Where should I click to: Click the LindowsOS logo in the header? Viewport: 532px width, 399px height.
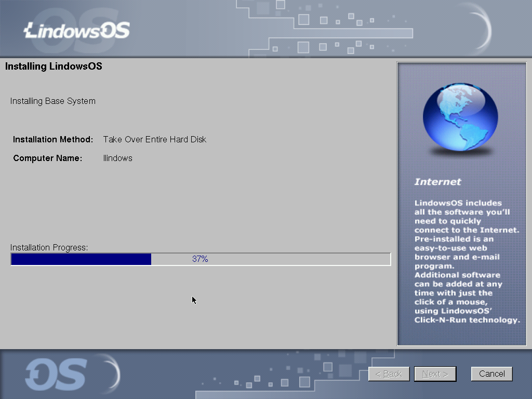pos(77,30)
